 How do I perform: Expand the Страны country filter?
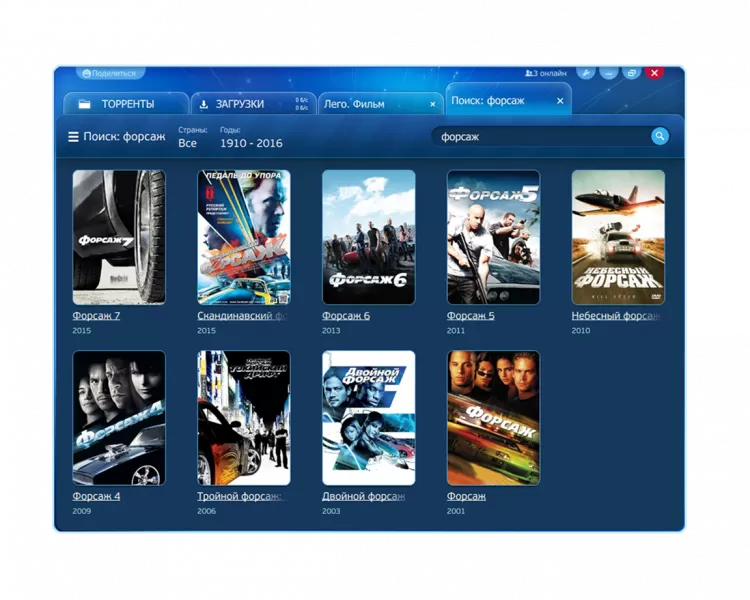(188, 143)
